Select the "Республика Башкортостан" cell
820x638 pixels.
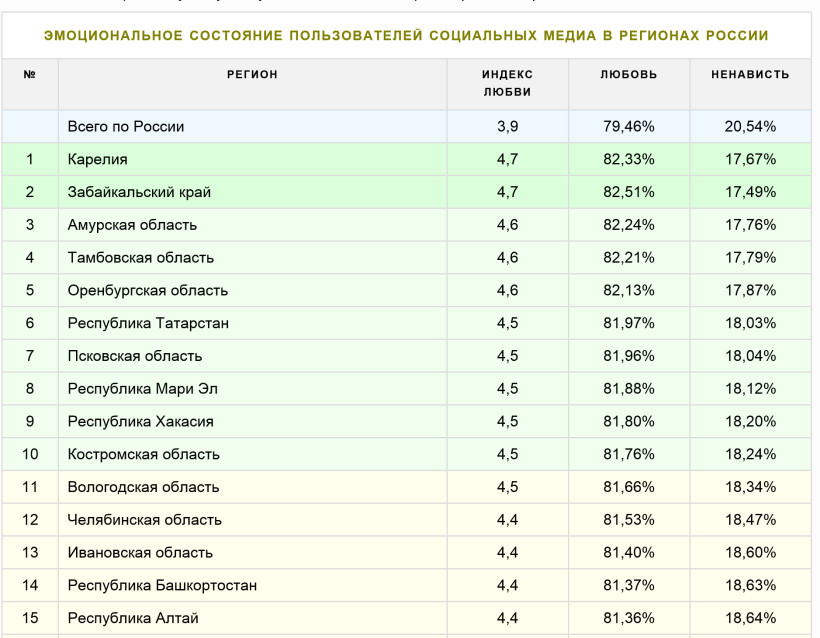(x=162, y=585)
